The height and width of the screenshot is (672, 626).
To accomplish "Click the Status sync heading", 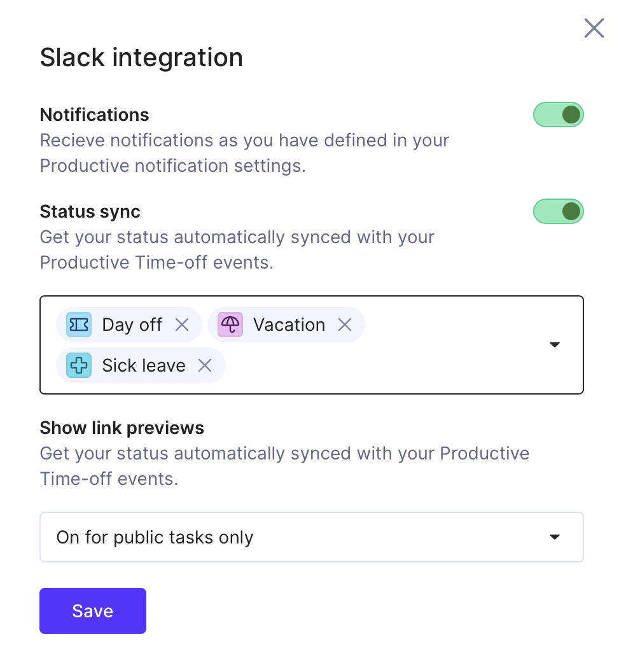I will pos(90,212).
